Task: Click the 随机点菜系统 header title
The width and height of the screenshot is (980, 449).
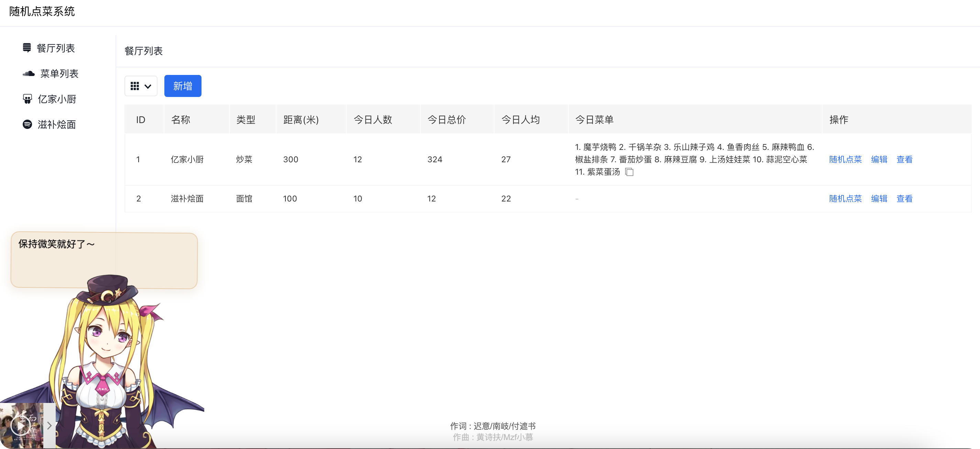Action: [42, 11]
